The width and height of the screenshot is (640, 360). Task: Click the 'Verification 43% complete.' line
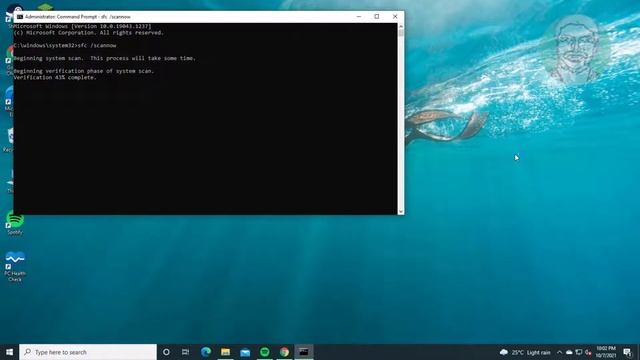click(x=55, y=78)
